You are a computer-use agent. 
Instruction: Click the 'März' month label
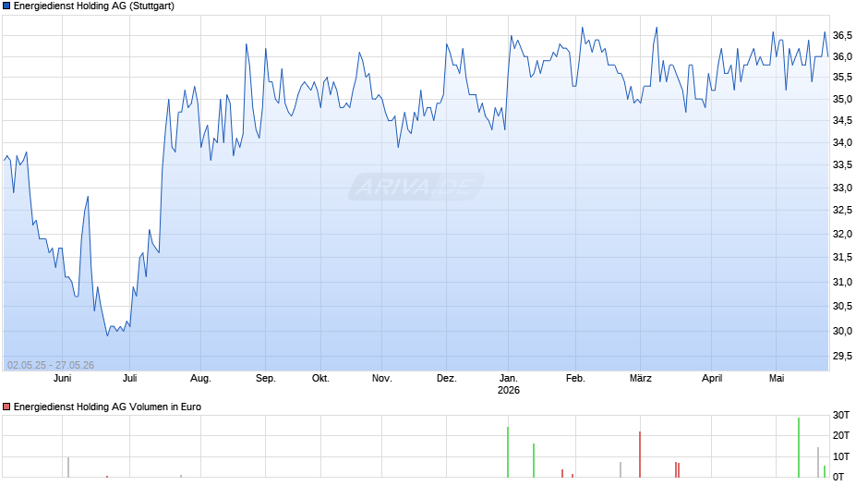pyautogui.click(x=641, y=379)
